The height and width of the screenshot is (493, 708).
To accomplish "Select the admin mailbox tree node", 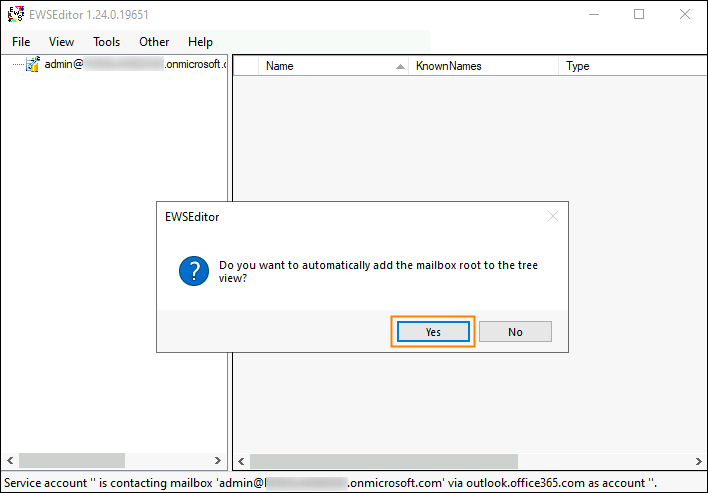I will [135, 64].
